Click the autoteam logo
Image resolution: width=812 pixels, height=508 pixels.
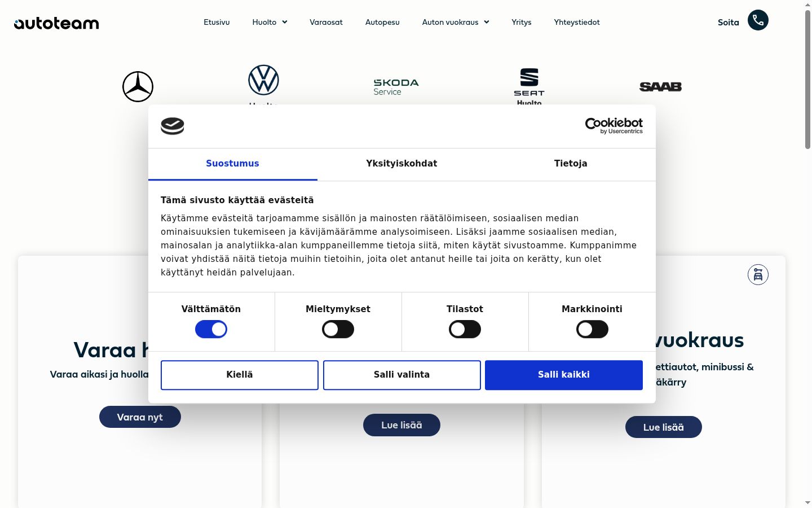pos(56,23)
